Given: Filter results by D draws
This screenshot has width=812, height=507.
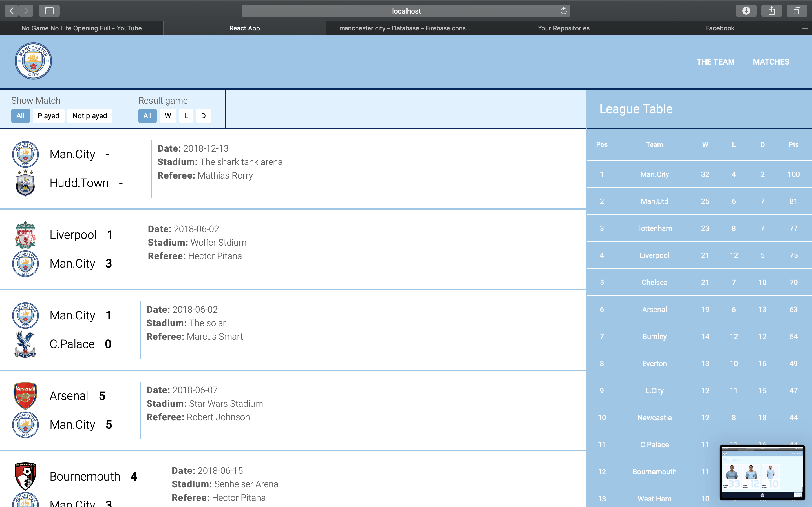Looking at the screenshot, I should click(203, 116).
